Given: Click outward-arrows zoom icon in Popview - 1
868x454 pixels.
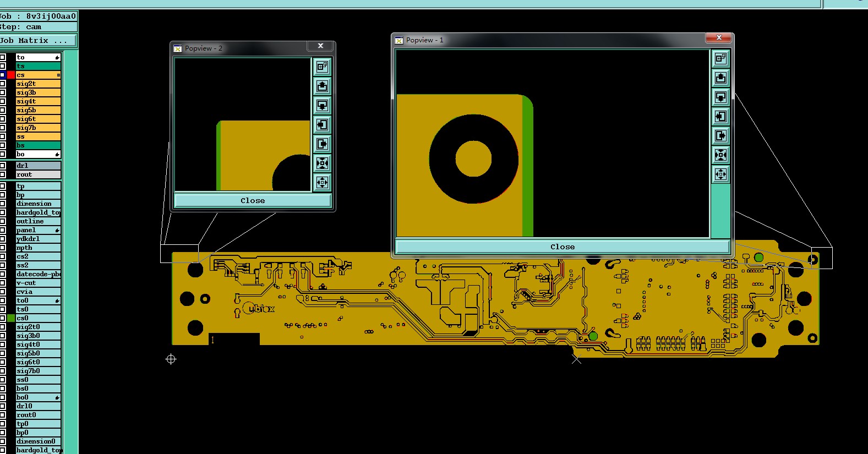Looking at the screenshot, I should [720, 174].
